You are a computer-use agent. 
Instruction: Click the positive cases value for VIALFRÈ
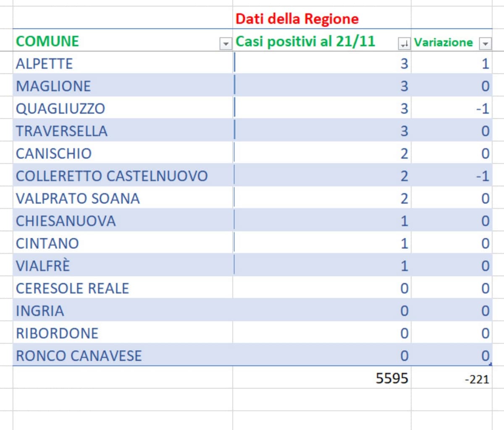404,266
